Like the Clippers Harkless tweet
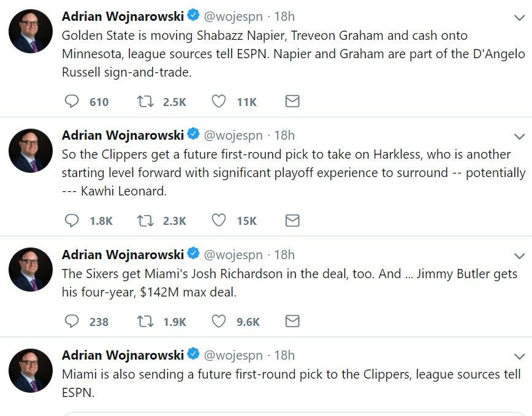 click(x=219, y=221)
